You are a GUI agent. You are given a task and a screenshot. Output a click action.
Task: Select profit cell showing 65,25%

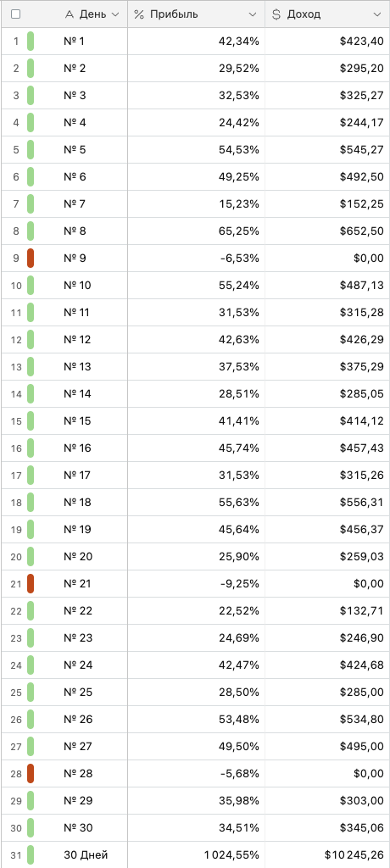(x=196, y=231)
